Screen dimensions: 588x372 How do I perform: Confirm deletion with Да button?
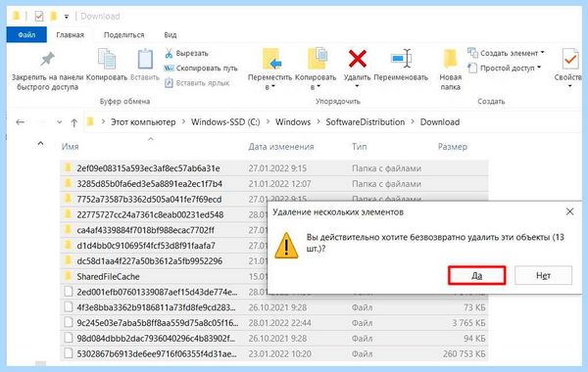(x=476, y=276)
